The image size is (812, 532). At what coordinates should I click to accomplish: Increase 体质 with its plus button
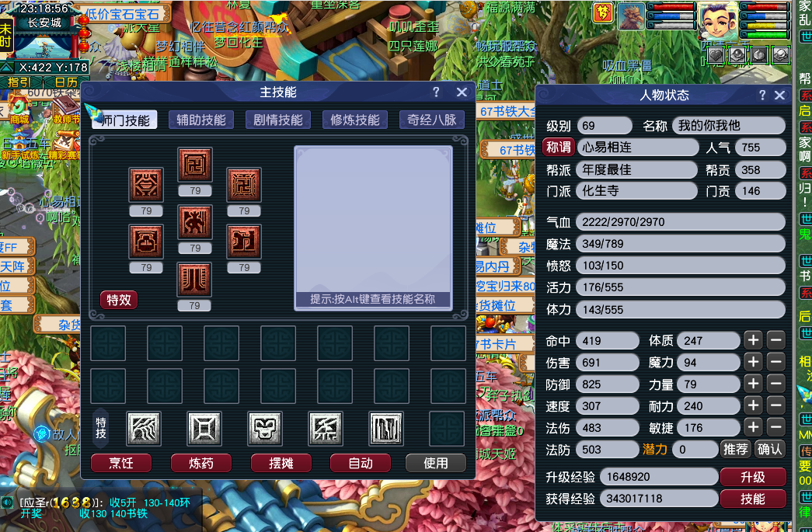tap(754, 340)
